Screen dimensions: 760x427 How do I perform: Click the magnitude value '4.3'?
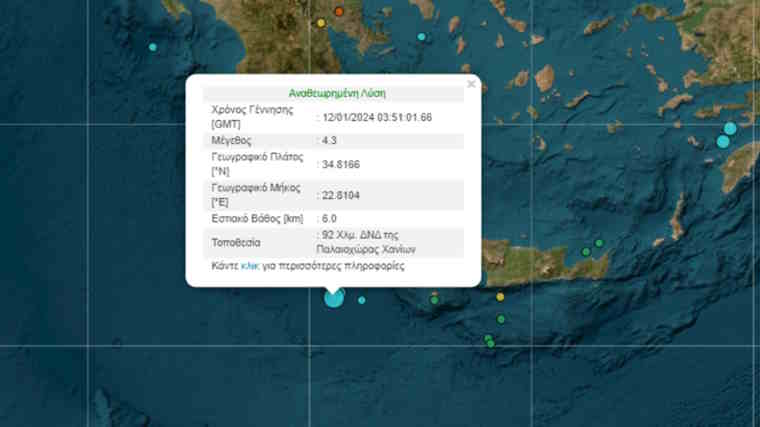pyautogui.click(x=329, y=141)
